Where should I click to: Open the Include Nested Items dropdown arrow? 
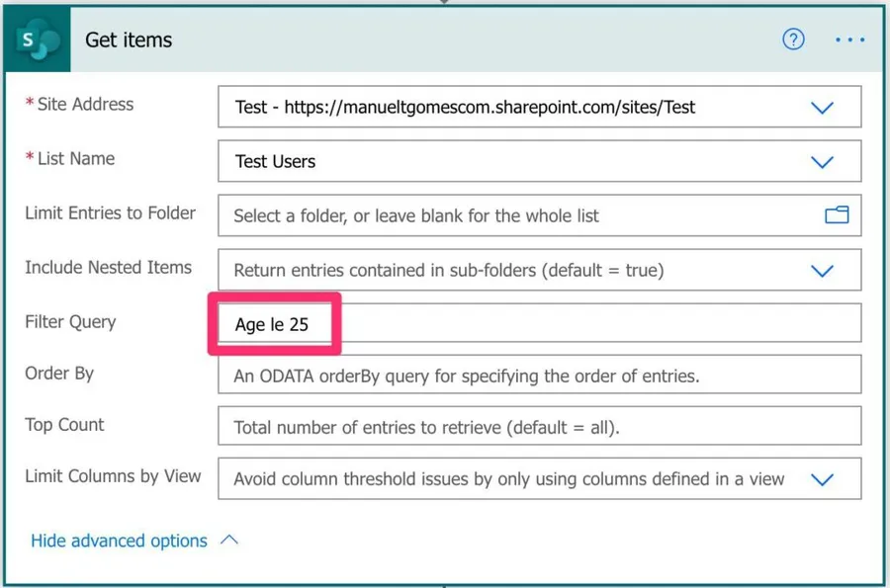pyautogui.click(x=822, y=270)
